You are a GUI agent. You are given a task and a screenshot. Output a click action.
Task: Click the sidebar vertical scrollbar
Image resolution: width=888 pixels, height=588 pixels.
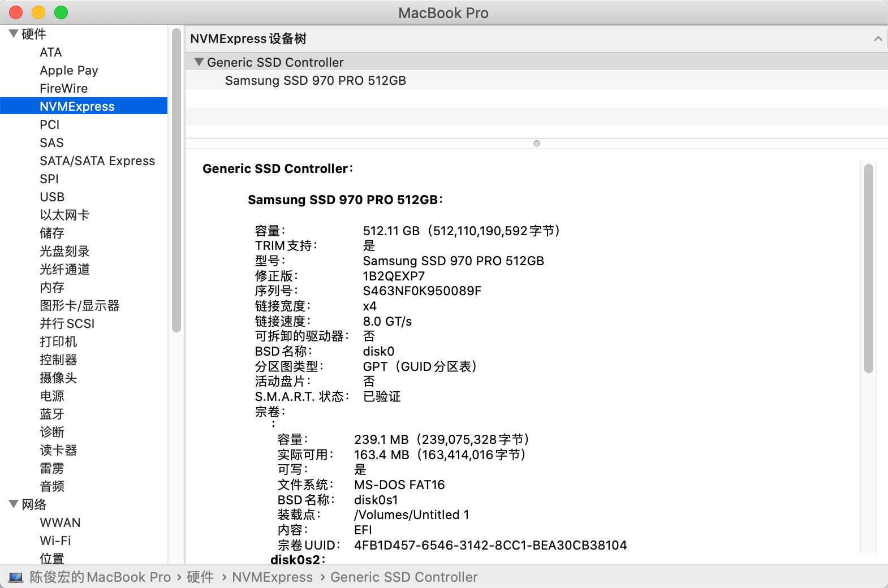[x=176, y=180]
